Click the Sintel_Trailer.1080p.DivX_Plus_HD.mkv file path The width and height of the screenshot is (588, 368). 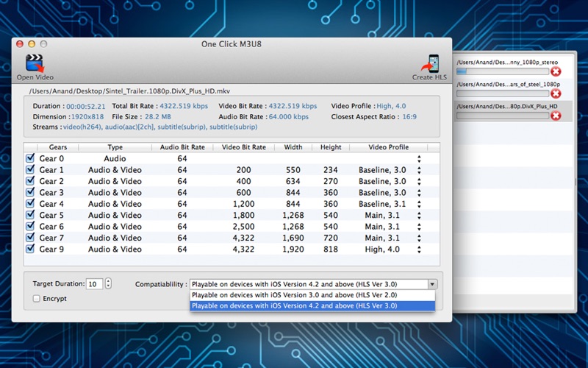pyautogui.click(x=129, y=91)
